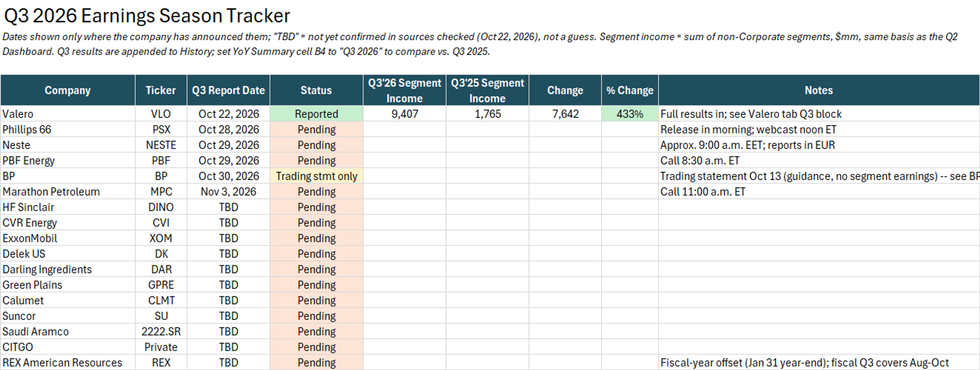Click the DINO ticker cell

(161, 207)
